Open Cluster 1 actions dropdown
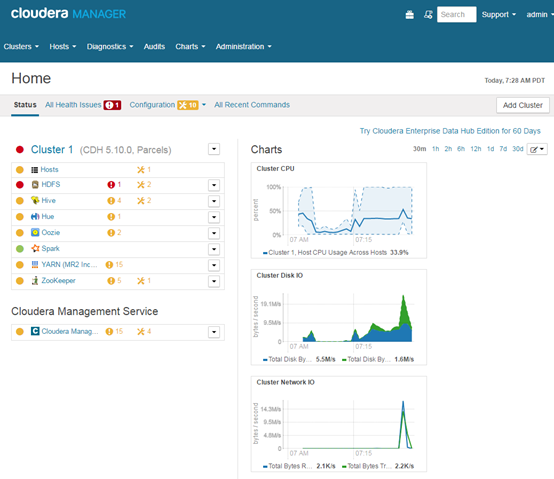The height and width of the screenshot is (479, 554). coord(214,149)
